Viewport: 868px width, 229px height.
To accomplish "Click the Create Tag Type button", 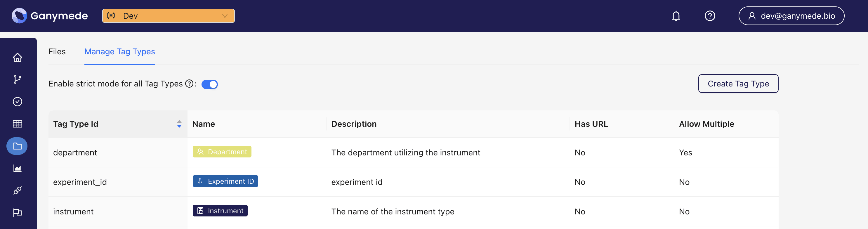I will coord(738,84).
